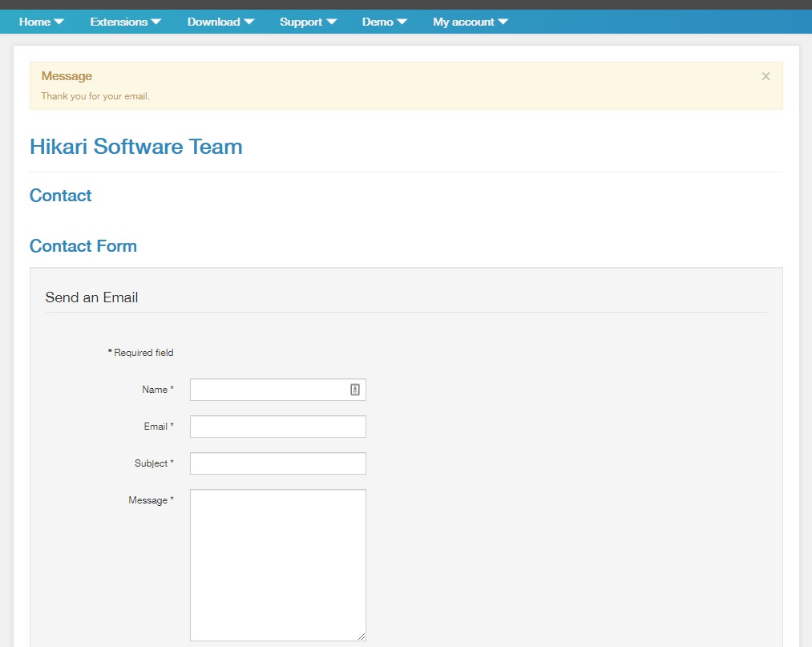Image resolution: width=812 pixels, height=647 pixels.
Task: Open the Extensions menu
Action: 125,22
